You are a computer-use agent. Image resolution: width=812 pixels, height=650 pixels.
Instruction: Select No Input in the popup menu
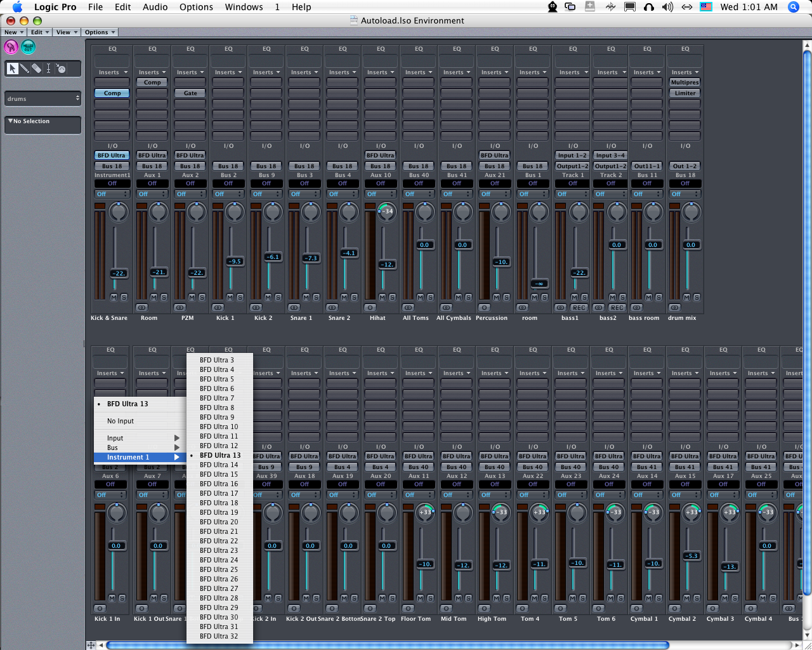(121, 421)
